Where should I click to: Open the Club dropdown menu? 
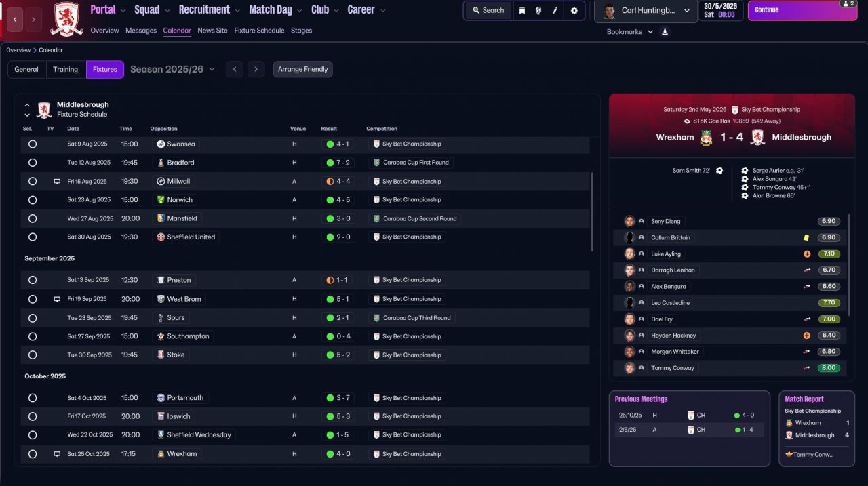(325, 9)
